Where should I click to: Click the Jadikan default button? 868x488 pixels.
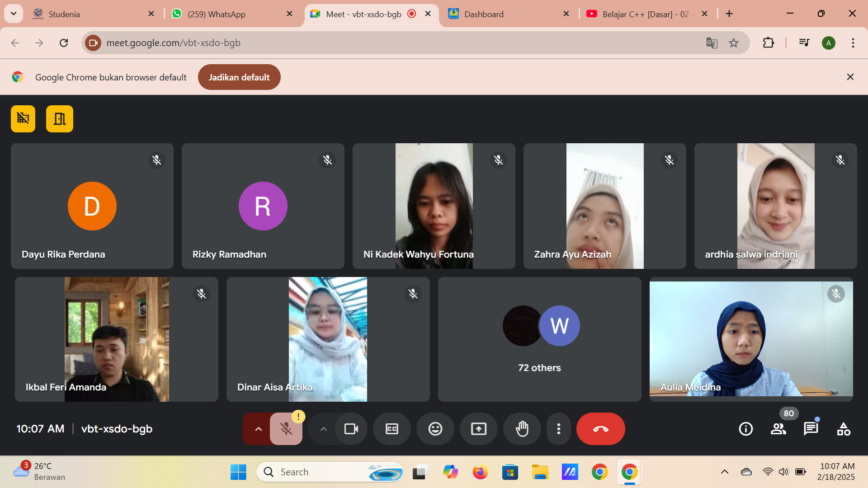pyautogui.click(x=239, y=77)
